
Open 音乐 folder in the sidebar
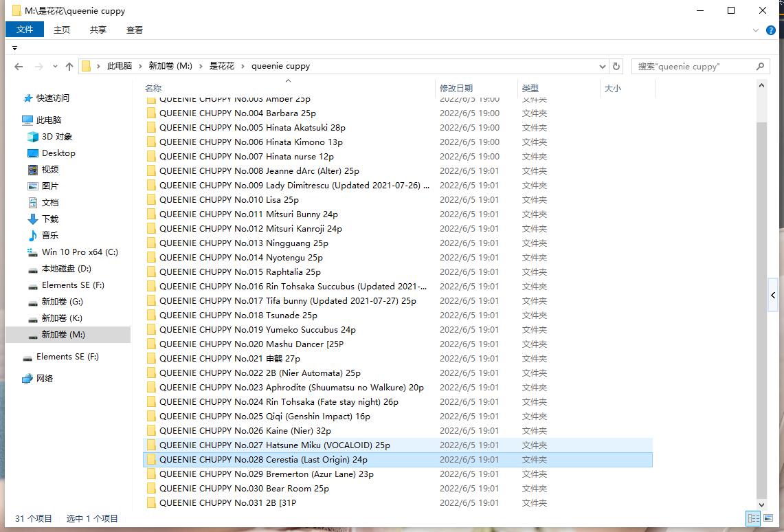coord(43,236)
